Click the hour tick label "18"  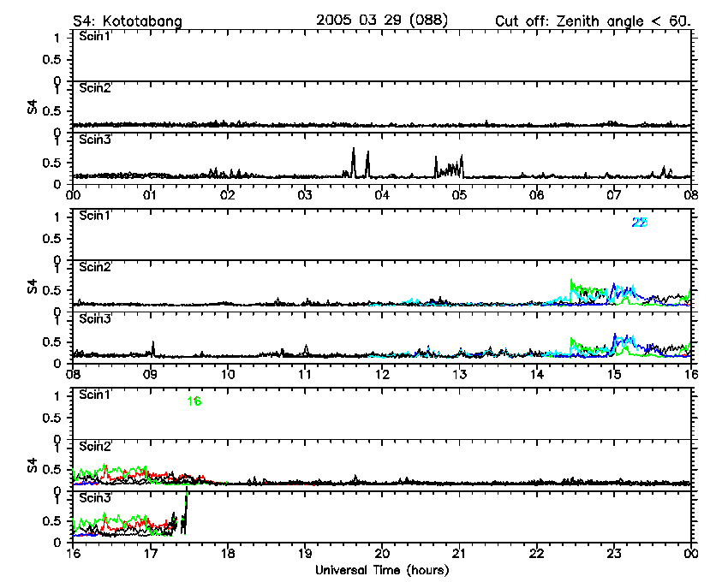(x=228, y=554)
